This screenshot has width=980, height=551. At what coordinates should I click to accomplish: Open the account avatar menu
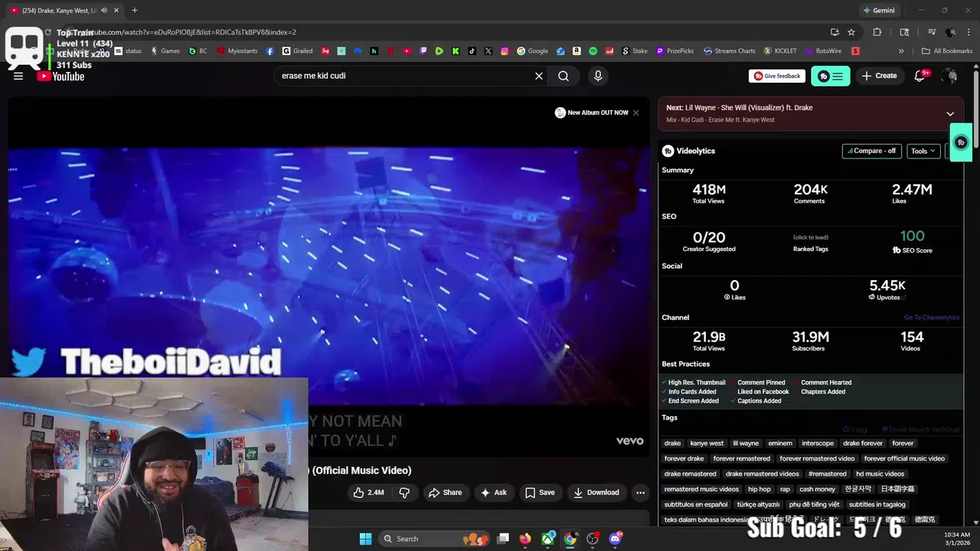950,76
